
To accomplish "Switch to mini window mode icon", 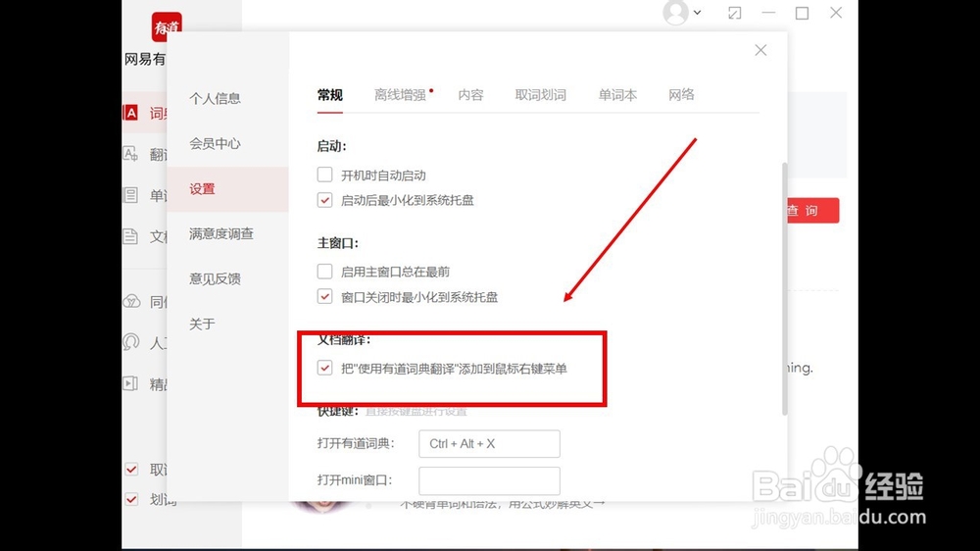I will 735,13.
